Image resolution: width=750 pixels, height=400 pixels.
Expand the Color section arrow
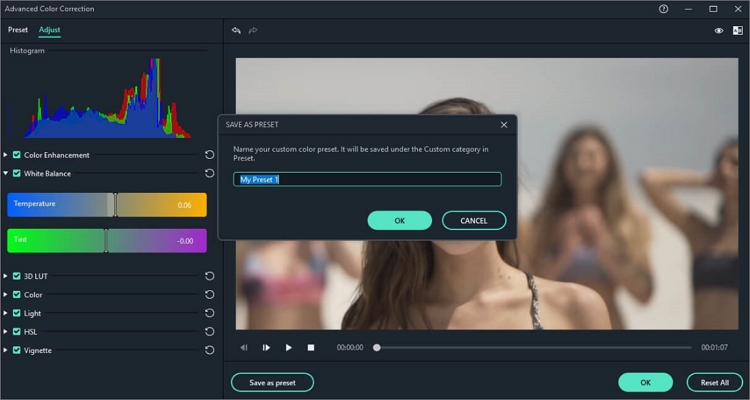pyautogui.click(x=5, y=295)
